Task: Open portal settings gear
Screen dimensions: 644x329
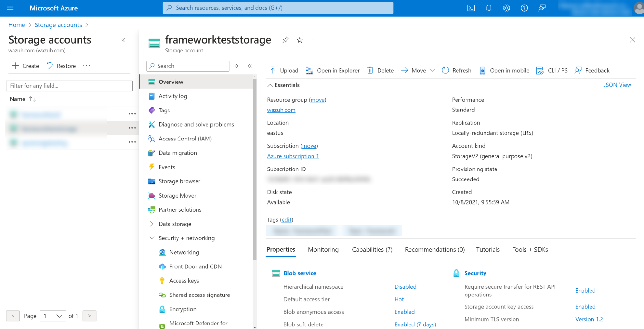Action: coord(506,8)
